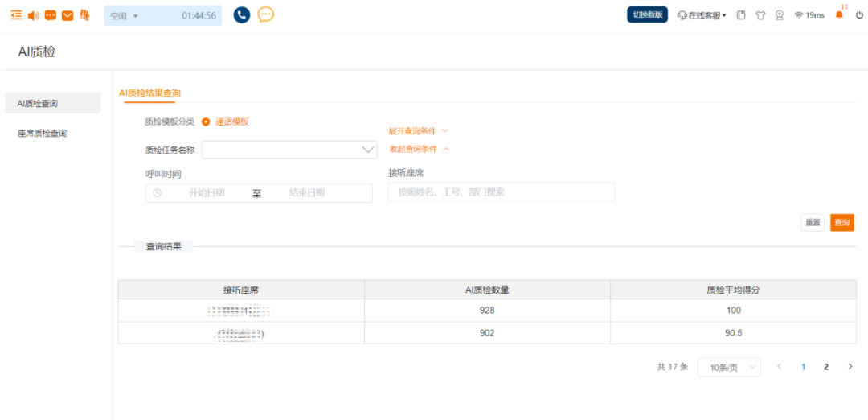Image resolution: width=868 pixels, height=420 pixels.
Task: Open 座席质检查询 in the sidebar
Action: click(x=43, y=133)
